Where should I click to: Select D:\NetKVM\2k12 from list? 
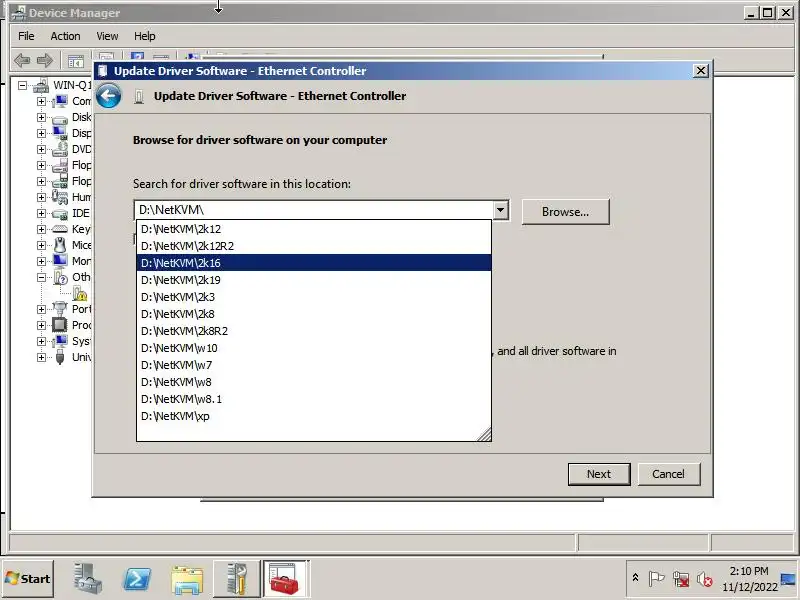(314, 229)
